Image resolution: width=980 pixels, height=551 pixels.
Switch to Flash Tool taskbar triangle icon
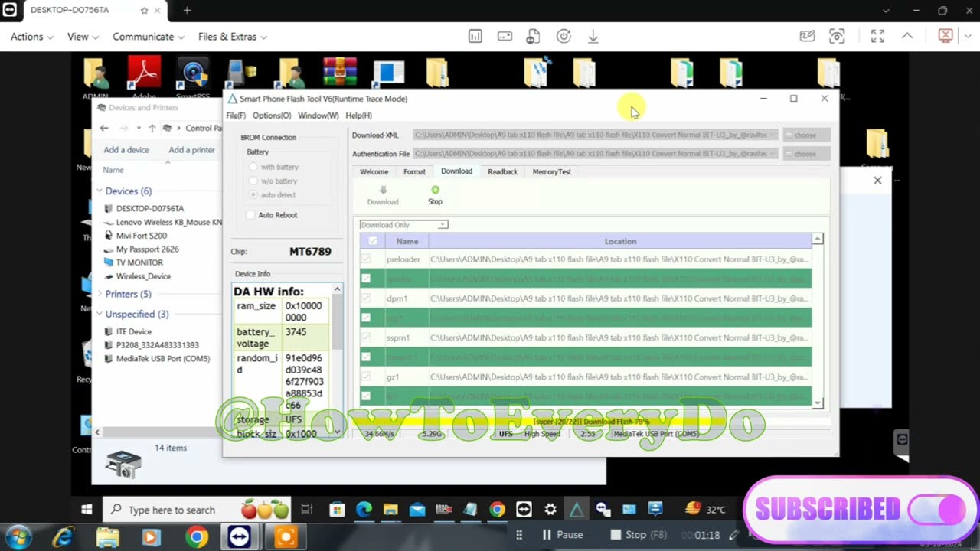pos(576,510)
